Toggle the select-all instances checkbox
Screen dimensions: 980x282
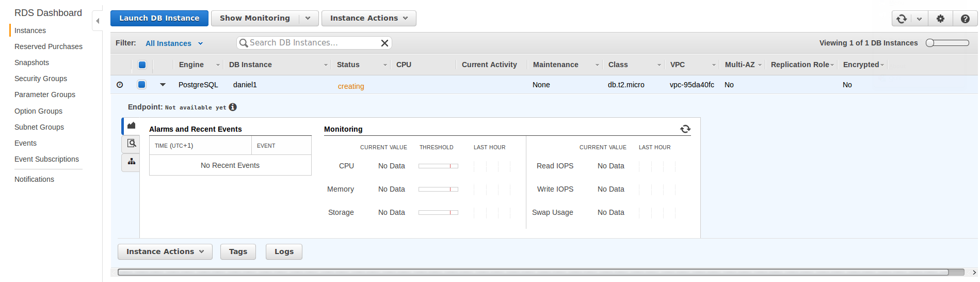(x=142, y=65)
